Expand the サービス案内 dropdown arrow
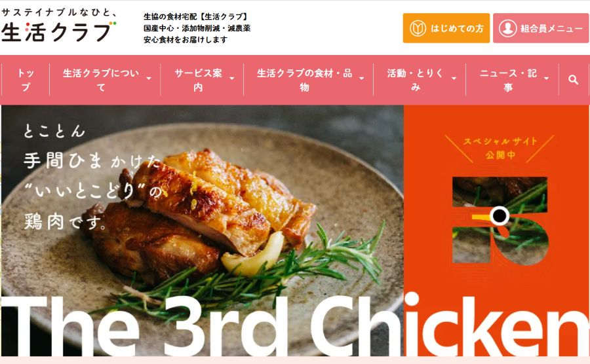The image size is (590, 364). (x=232, y=79)
